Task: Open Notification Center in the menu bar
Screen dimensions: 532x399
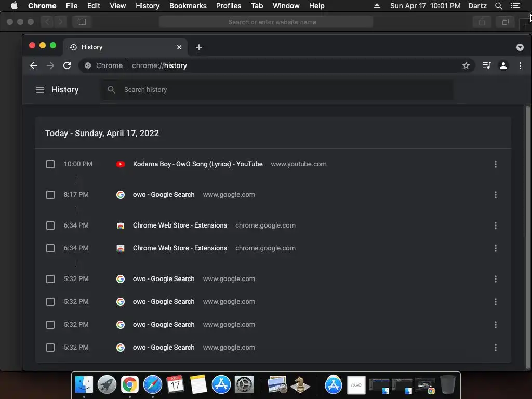Action: (515, 6)
